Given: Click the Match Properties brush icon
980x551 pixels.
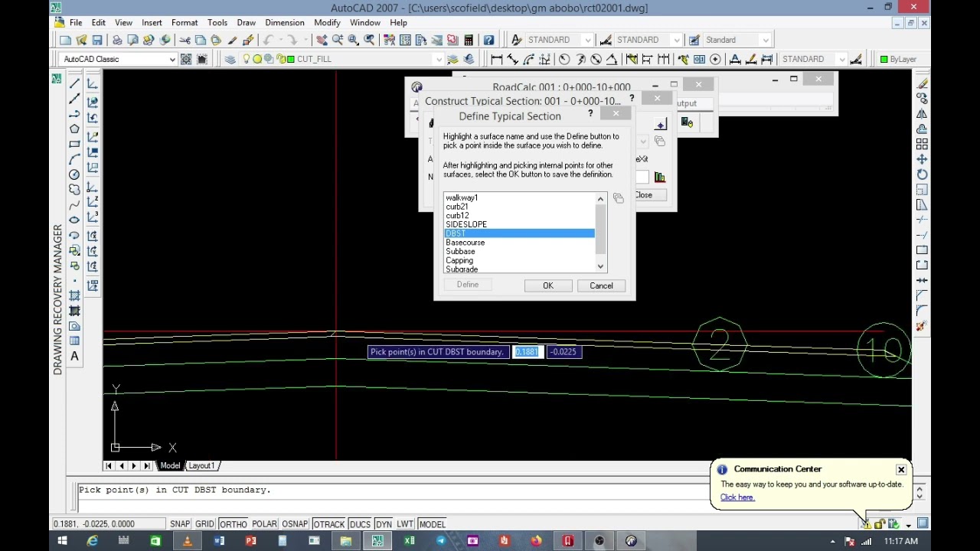Looking at the screenshot, I should click(232, 40).
